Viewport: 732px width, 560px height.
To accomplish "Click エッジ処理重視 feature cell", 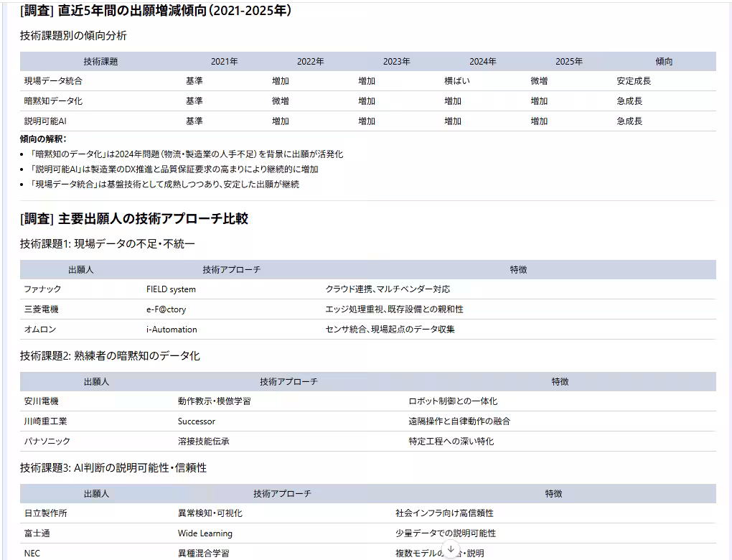I will coord(394,309).
